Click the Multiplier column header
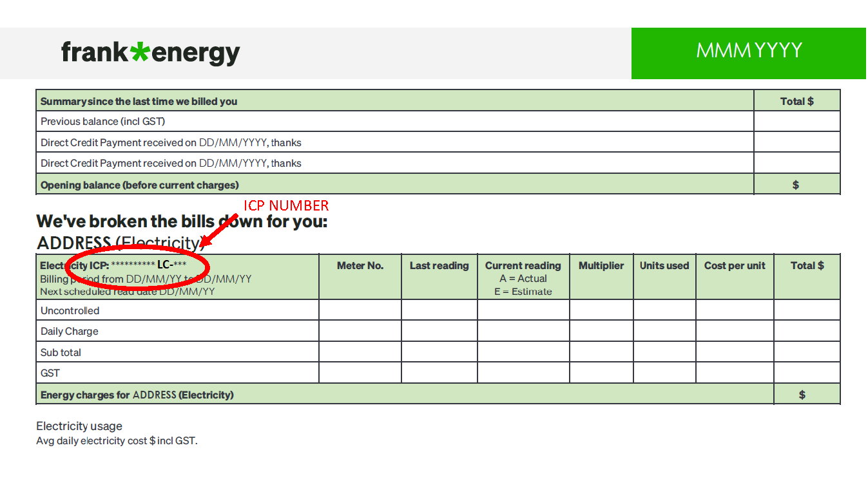This screenshot has height=488, width=868. pos(601,266)
